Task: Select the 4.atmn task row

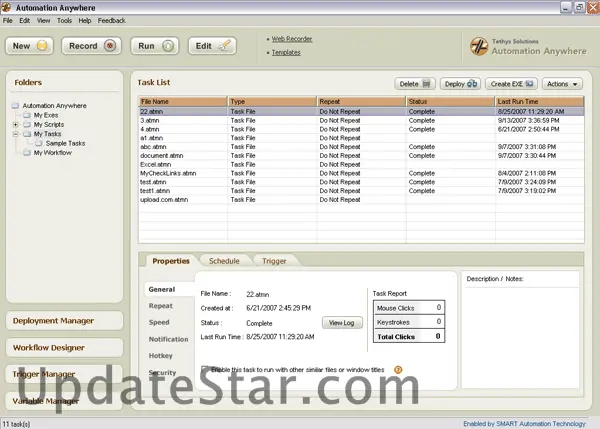Action: [361, 129]
